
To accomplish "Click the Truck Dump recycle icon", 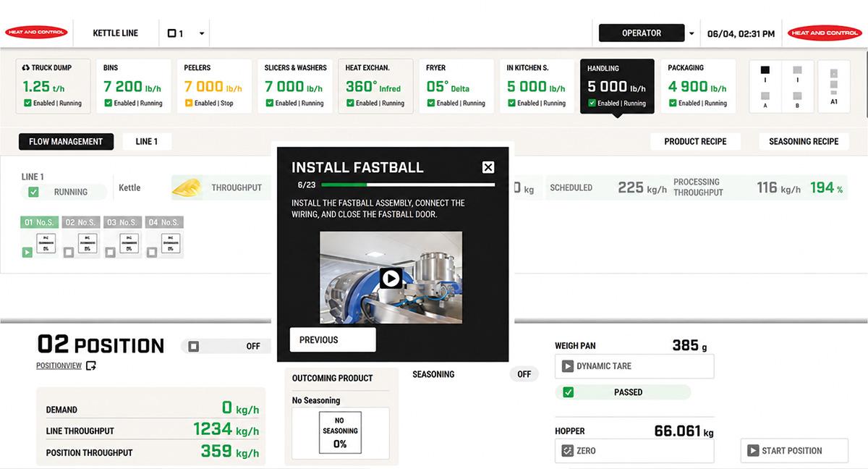I will tap(26, 68).
